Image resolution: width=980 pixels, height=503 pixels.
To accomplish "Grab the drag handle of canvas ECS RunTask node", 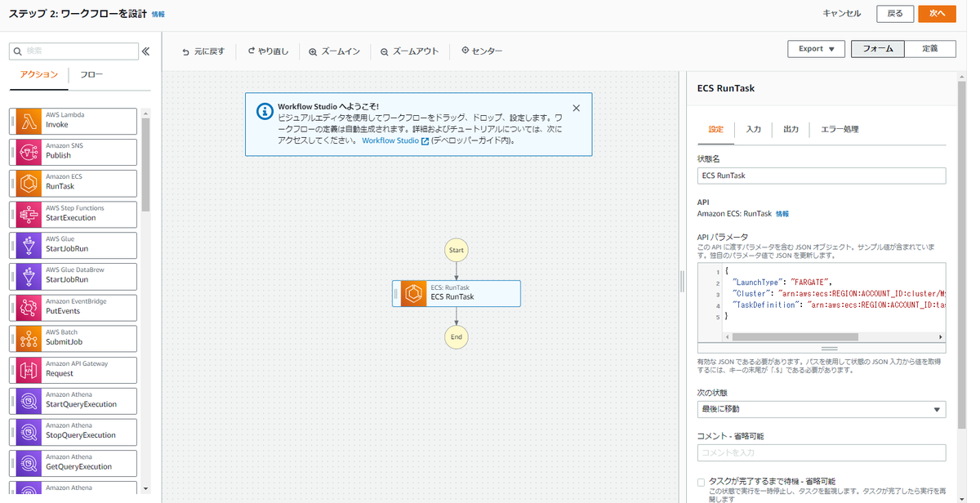I will tap(397, 293).
